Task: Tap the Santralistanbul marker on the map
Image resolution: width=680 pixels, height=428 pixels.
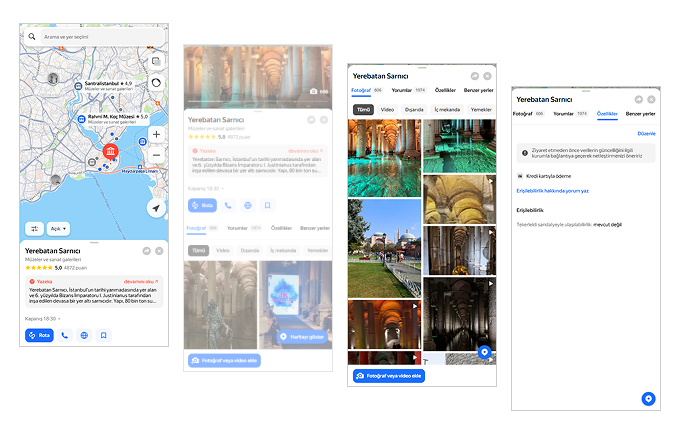Action: coord(78,86)
